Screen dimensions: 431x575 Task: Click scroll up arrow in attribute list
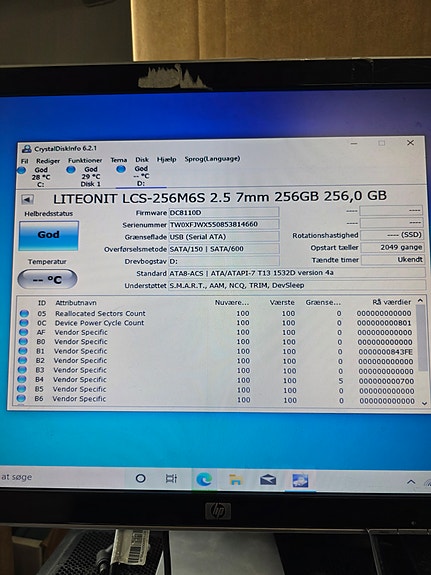(420, 301)
